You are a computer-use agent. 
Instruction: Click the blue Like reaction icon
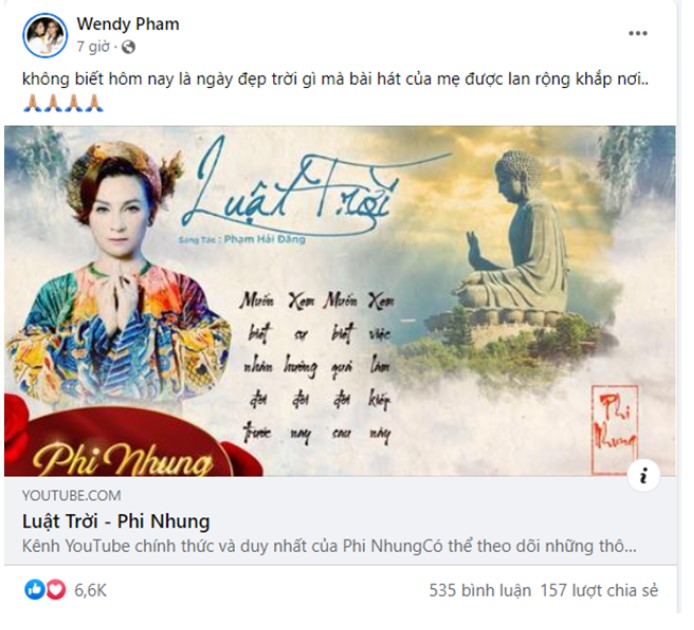[35, 590]
